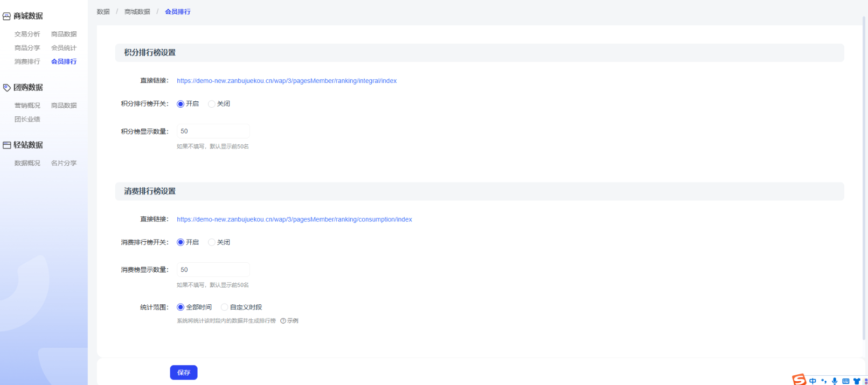Click the 轻站数据 window icon in the sidebar
This screenshot has width=868, height=385.
(x=6, y=145)
